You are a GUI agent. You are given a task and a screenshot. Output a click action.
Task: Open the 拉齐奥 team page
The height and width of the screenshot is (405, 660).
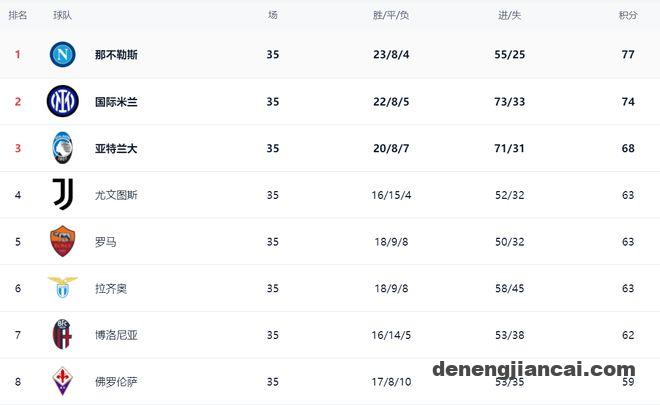(x=111, y=289)
